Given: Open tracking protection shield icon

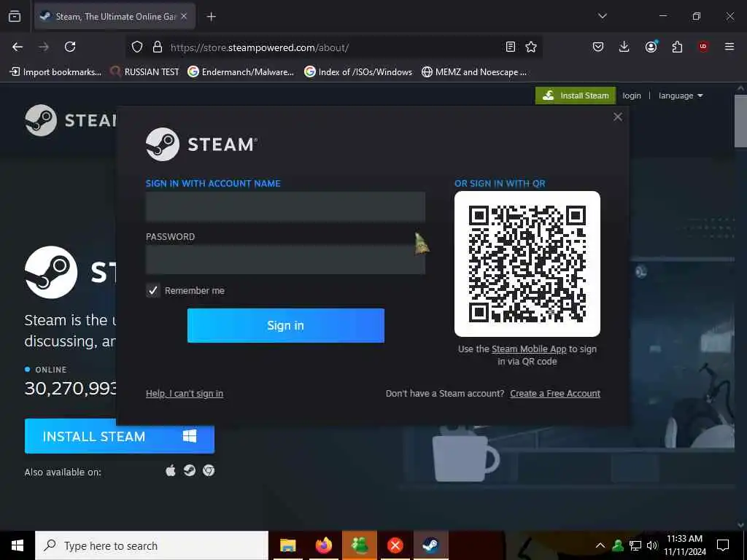Looking at the screenshot, I should pos(137,47).
